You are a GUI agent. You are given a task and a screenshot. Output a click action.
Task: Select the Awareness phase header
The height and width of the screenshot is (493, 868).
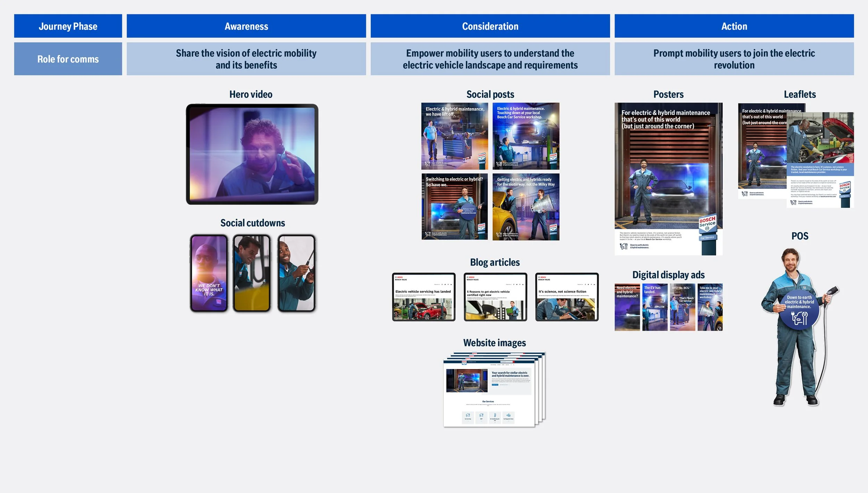point(246,26)
